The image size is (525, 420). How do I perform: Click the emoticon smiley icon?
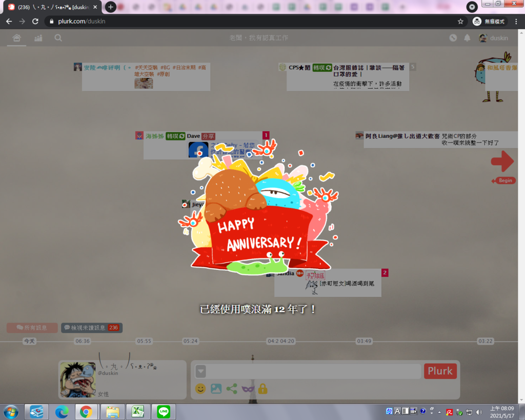click(x=200, y=389)
